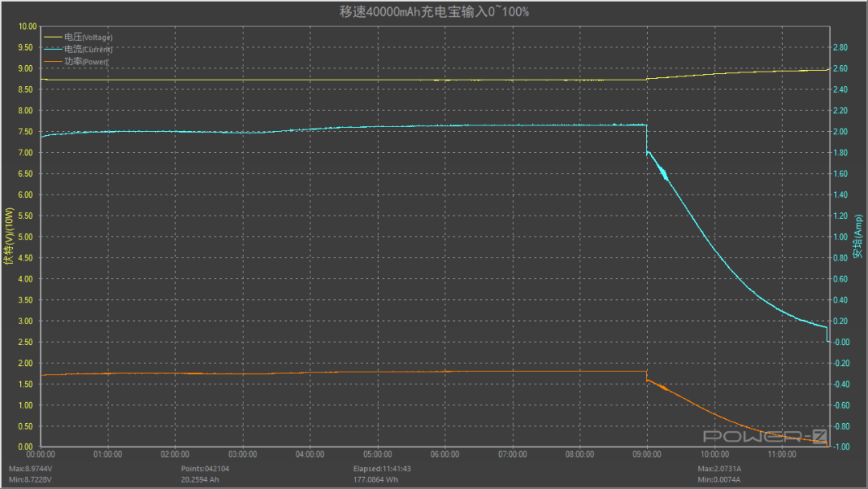Click the current curve's sharp drop at 09:00:00

coord(646,138)
